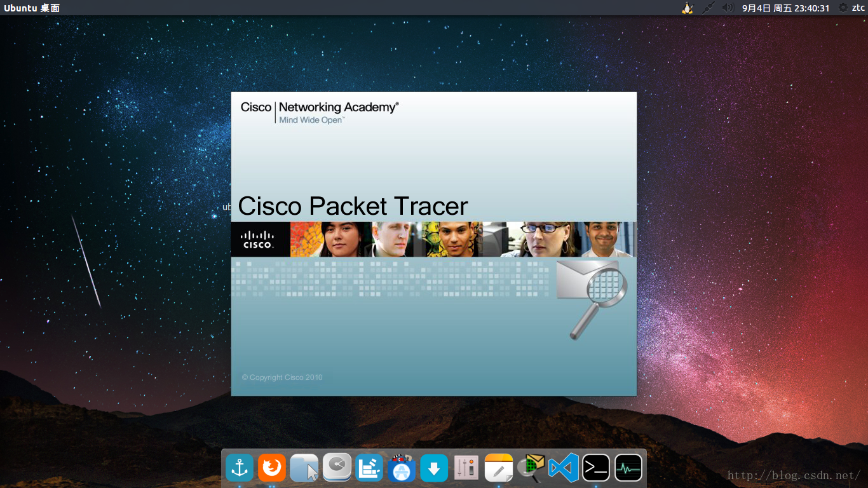Viewport: 868px width, 488px height.
Task: Open the date and time menu
Action: pyautogui.click(x=786, y=8)
